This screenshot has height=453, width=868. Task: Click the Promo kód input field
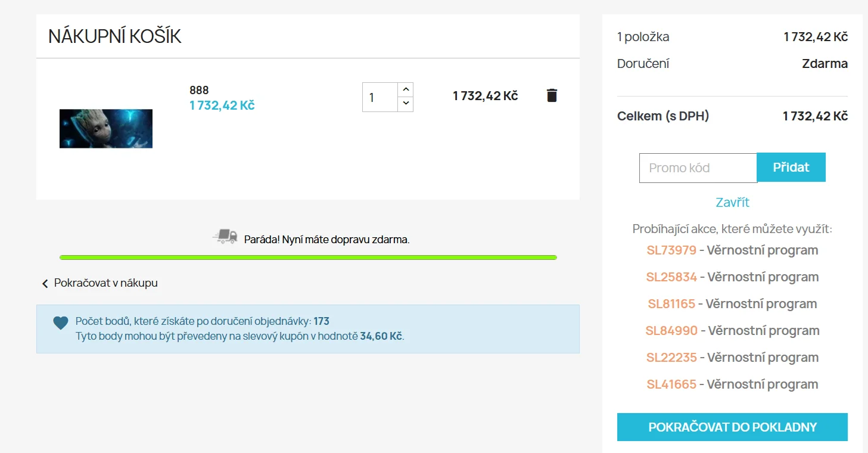698,167
